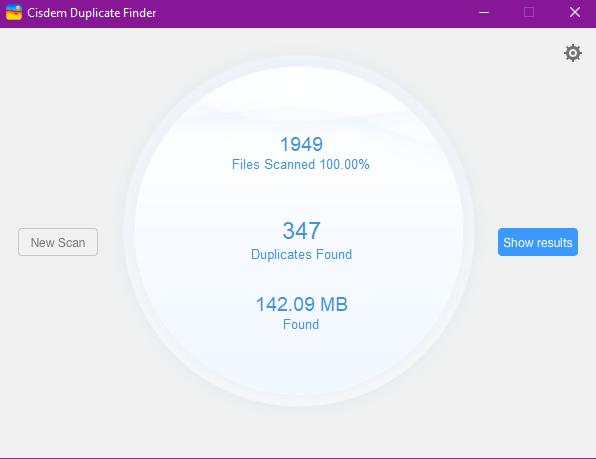The width and height of the screenshot is (596, 459).
Task: Click the MB unit of found size
Action: coord(334,304)
